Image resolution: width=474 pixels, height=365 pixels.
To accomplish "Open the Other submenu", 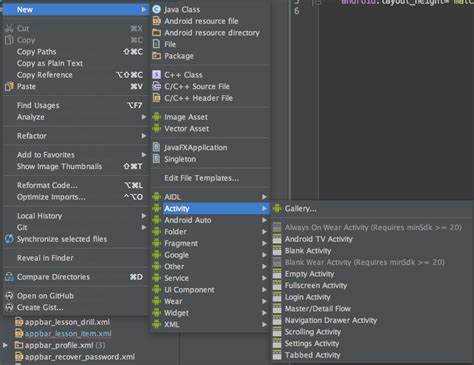I will click(210, 267).
